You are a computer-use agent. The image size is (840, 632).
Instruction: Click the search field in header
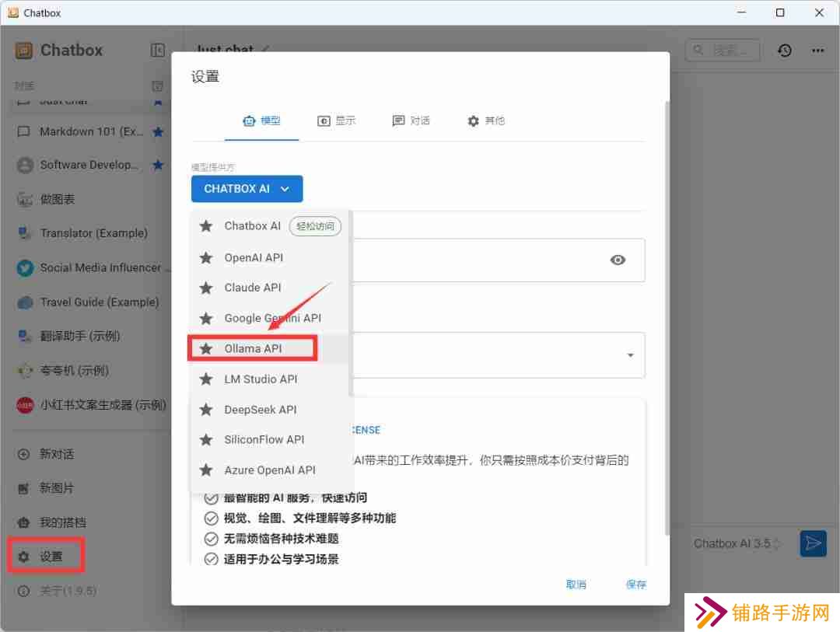coord(723,51)
